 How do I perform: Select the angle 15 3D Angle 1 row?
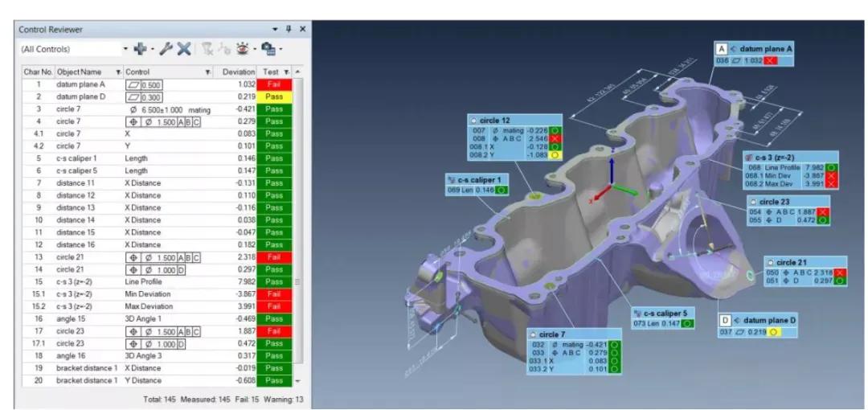pos(157,318)
